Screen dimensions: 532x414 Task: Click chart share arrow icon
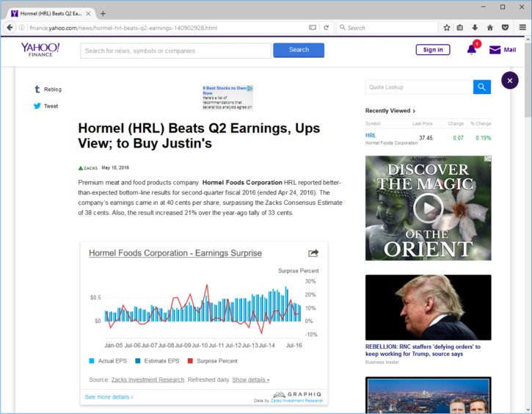[313, 253]
